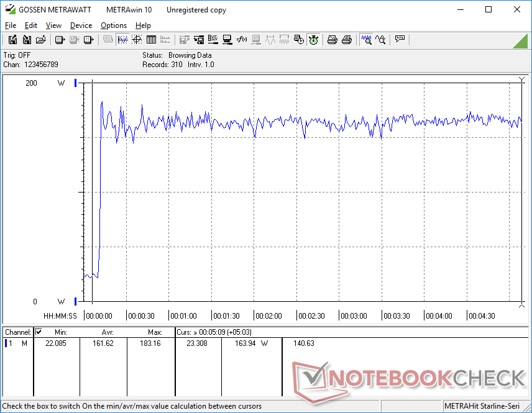The height and width of the screenshot is (413, 532).
Task: Select the right cursor handle atop the graph
Action: point(521,79)
